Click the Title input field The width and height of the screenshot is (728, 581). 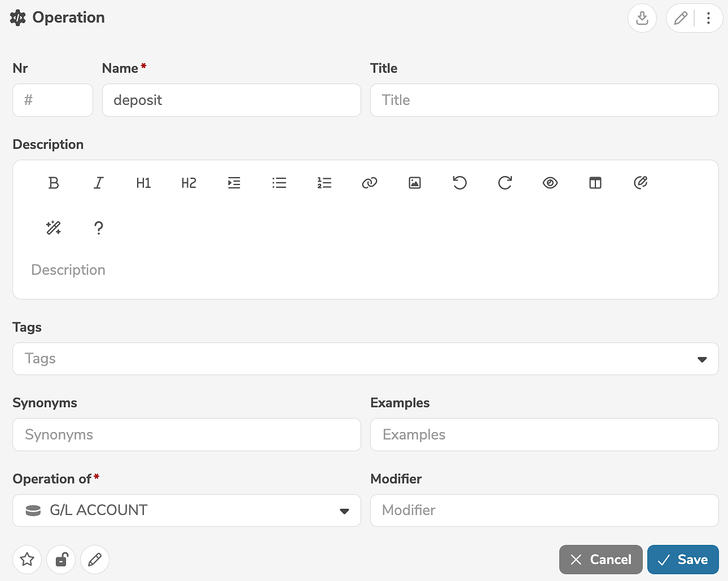point(544,100)
